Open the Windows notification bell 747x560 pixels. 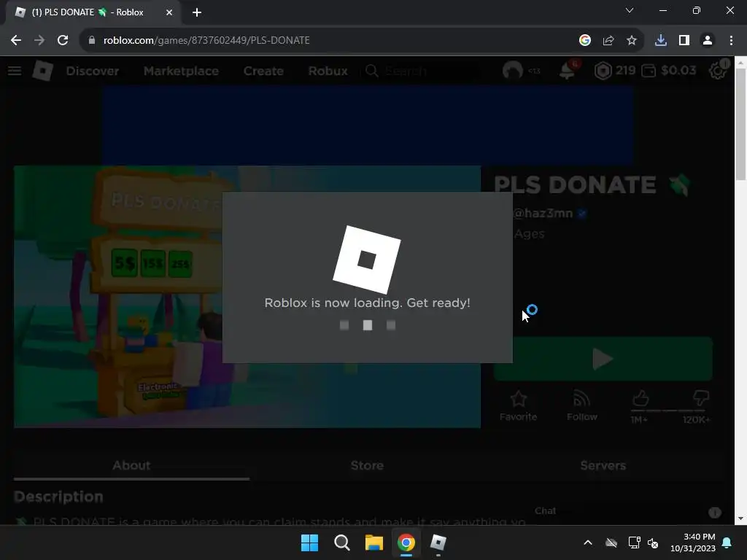pyautogui.click(x=727, y=542)
